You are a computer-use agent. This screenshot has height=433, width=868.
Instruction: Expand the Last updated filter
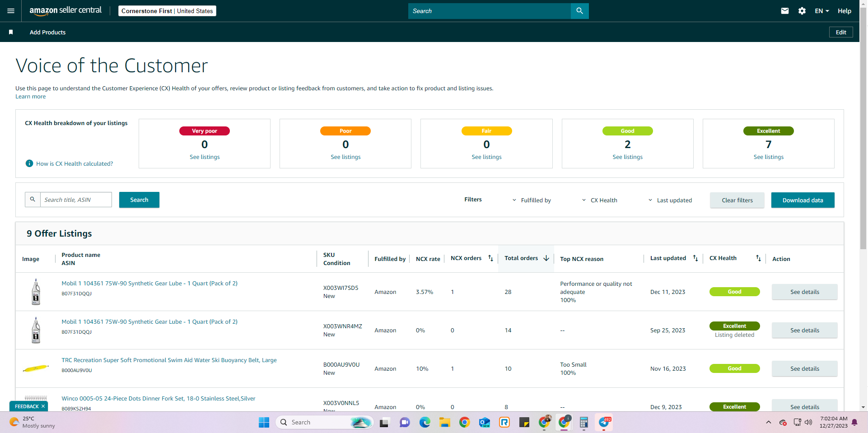pyautogui.click(x=670, y=200)
